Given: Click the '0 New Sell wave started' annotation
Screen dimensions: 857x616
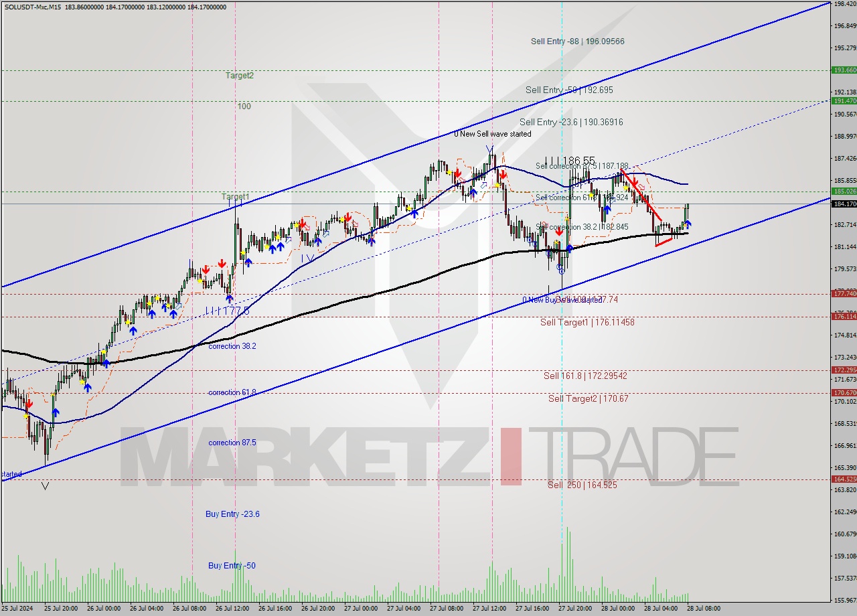Looking at the screenshot, I should [x=493, y=134].
